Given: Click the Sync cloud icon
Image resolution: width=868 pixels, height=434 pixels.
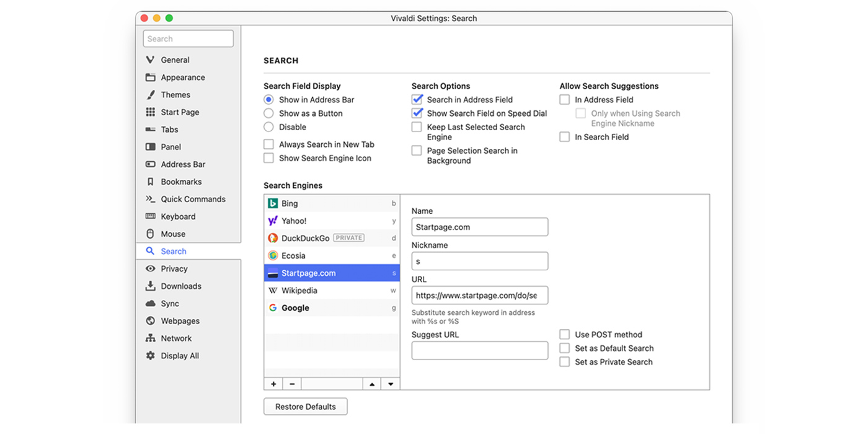Looking at the screenshot, I should tap(150, 304).
